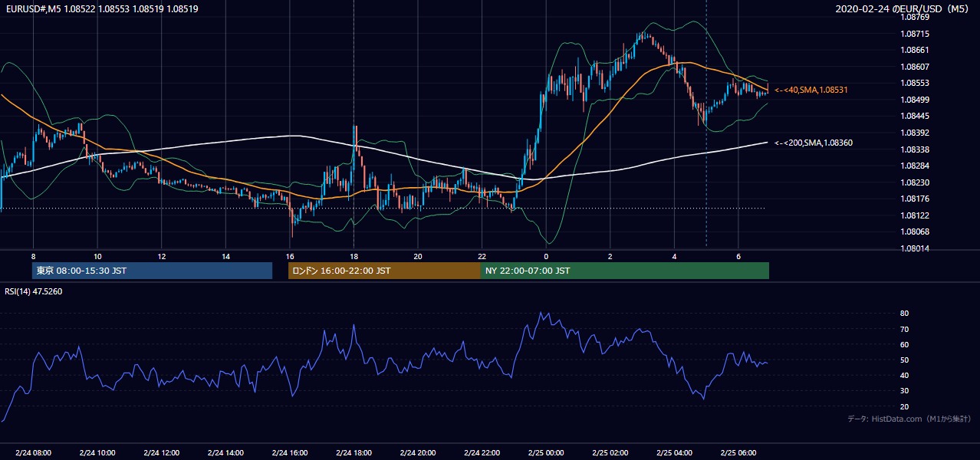
Task: Select the 東京 08:00-15:30 JST session bar
Action: tap(153, 271)
